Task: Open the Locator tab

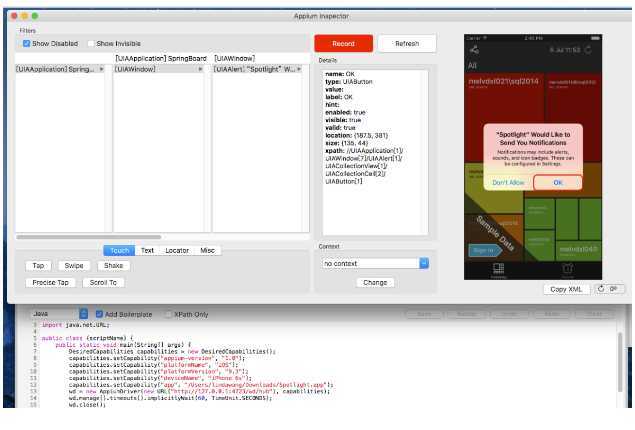Action: pos(177,251)
